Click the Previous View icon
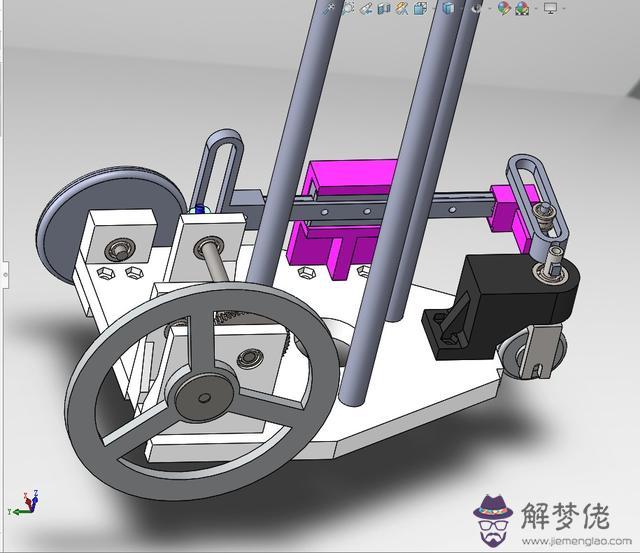The width and height of the screenshot is (640, 553). [366, 8]
